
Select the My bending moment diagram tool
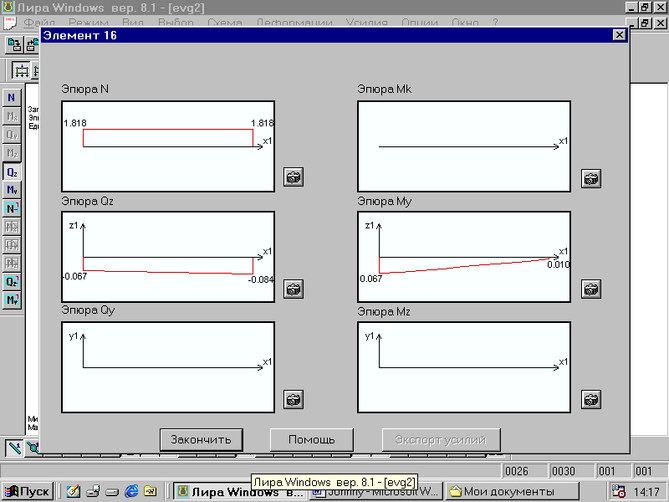click(x=12, y=190)
